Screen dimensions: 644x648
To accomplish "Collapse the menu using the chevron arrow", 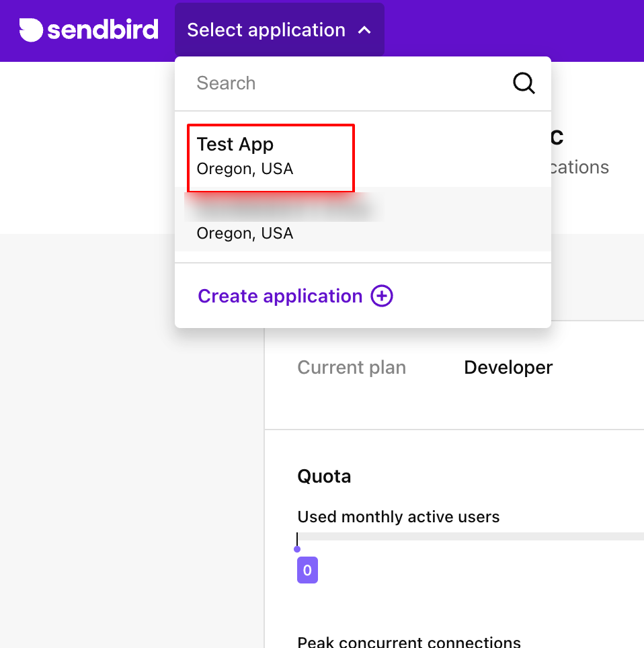I will [x=364, y=30].
